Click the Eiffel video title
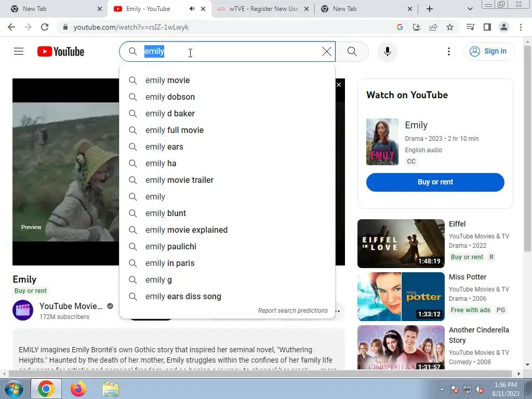 tap(457, 224)
